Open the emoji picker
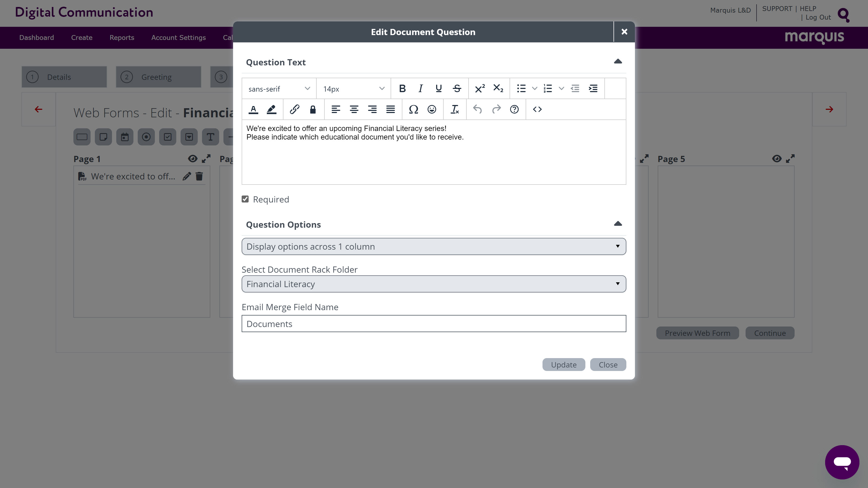The width and height of the screenshot is (868, 488). [x=432, y=110]
